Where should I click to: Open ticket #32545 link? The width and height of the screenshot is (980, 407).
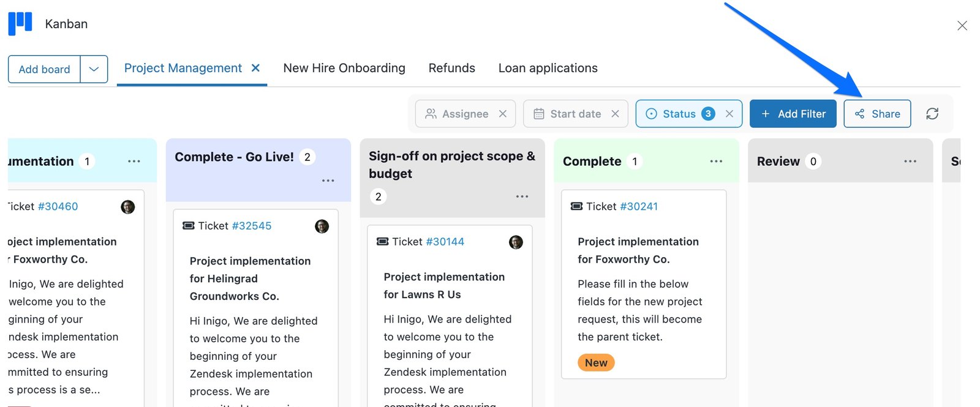pyautogui.click(x=252, y=226)
